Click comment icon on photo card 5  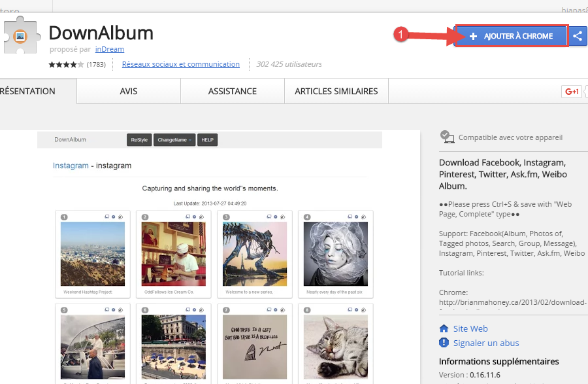tap(107, 310)
